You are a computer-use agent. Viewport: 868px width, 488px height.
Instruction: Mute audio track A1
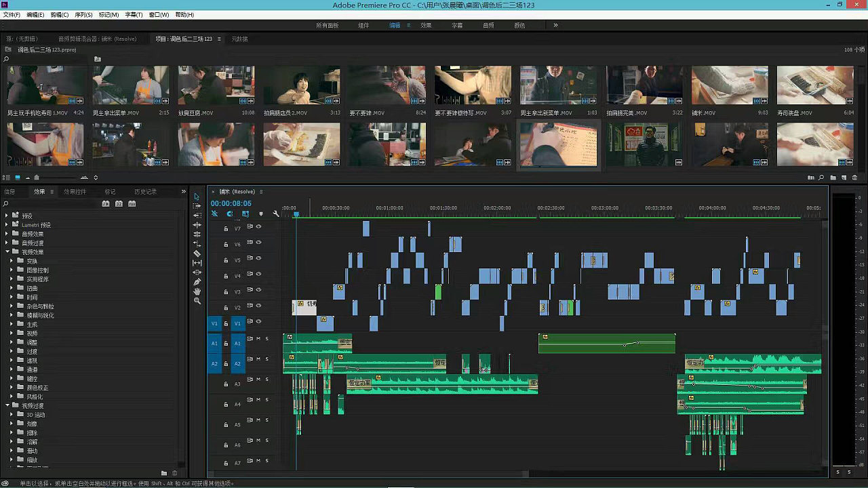coord(258,339)
